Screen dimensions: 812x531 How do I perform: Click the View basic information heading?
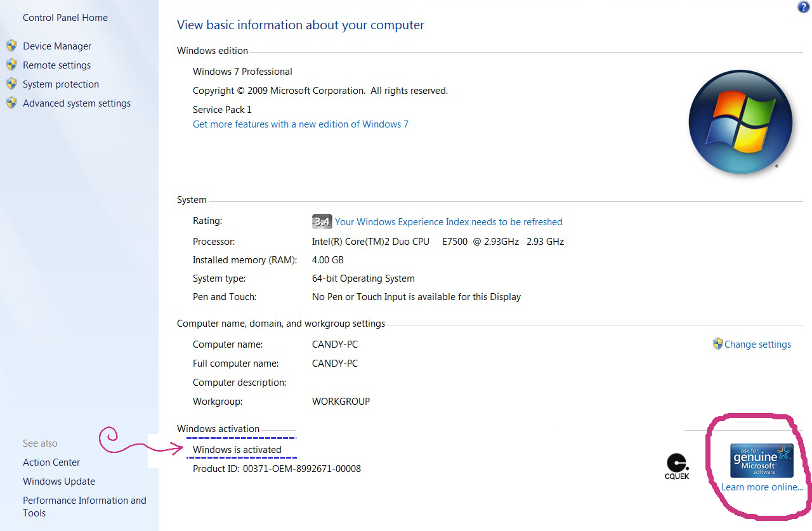[301, 25]
